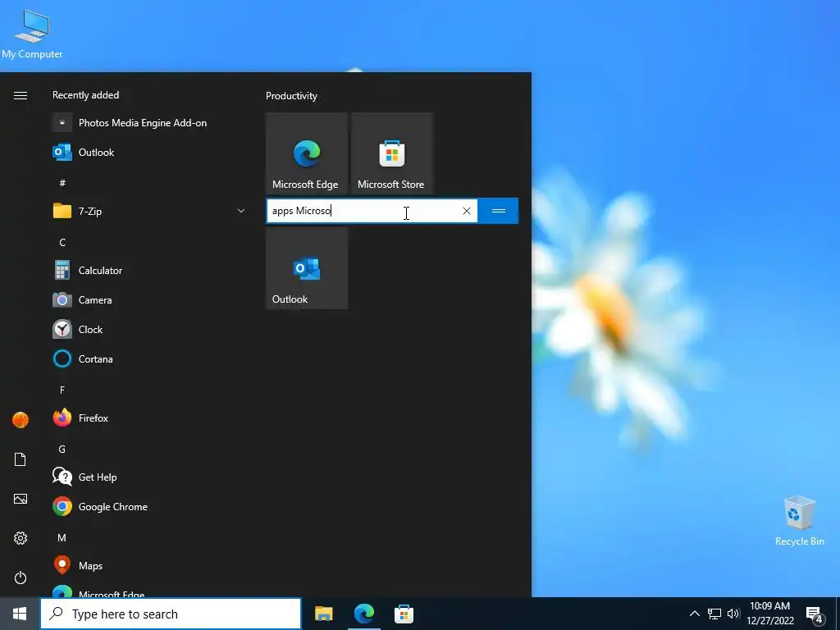Open Pictures from the Start sidebar
Image resolution: width=840 pixels, height=630 pixels.
pyautogui.click(x=21, y=499)
